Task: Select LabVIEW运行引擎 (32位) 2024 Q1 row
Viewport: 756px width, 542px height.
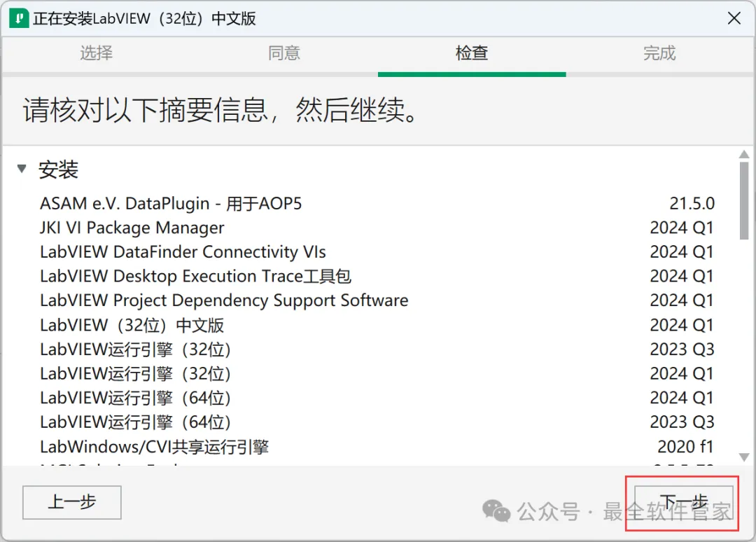Action: point(377,374)
